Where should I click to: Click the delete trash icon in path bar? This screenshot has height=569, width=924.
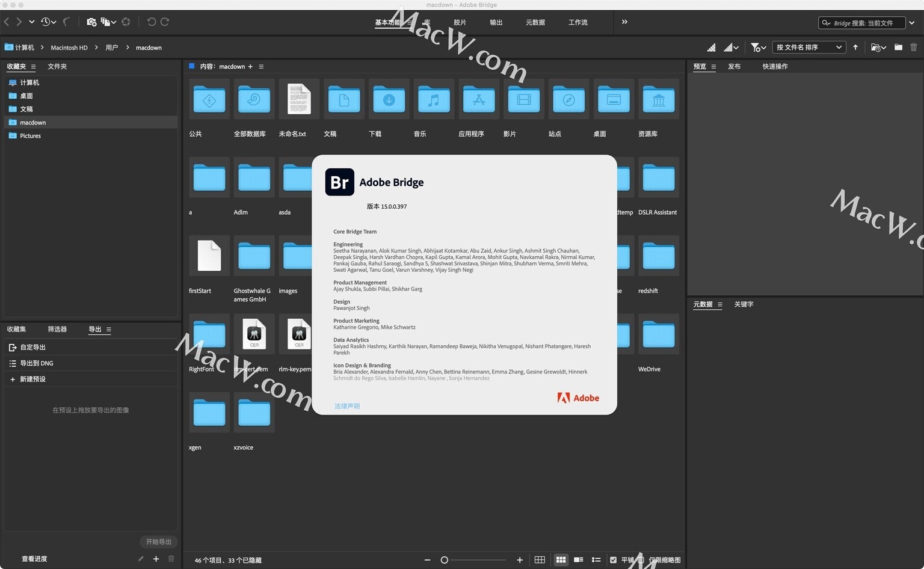tap(914, 47)
